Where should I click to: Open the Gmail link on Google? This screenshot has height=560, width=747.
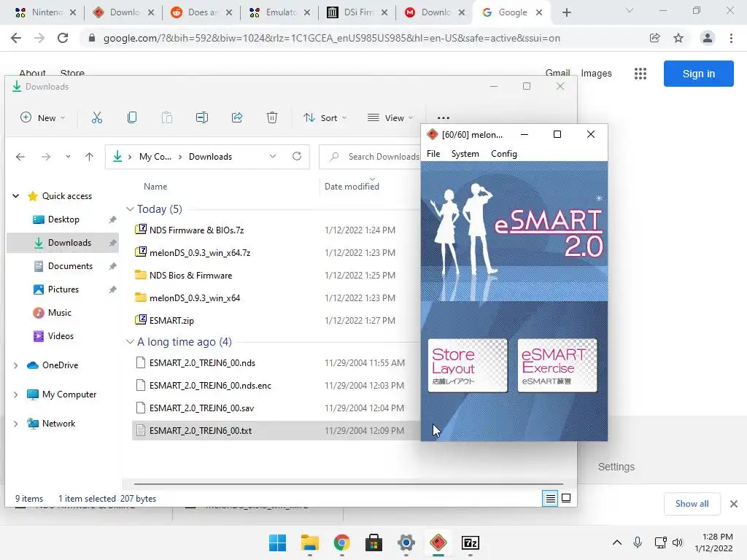click(557, 74)
